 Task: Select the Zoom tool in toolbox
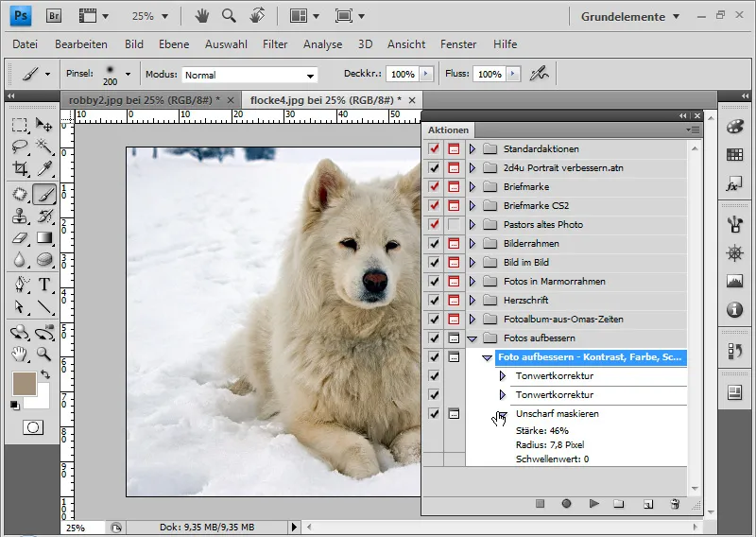(x=44, y=355)
